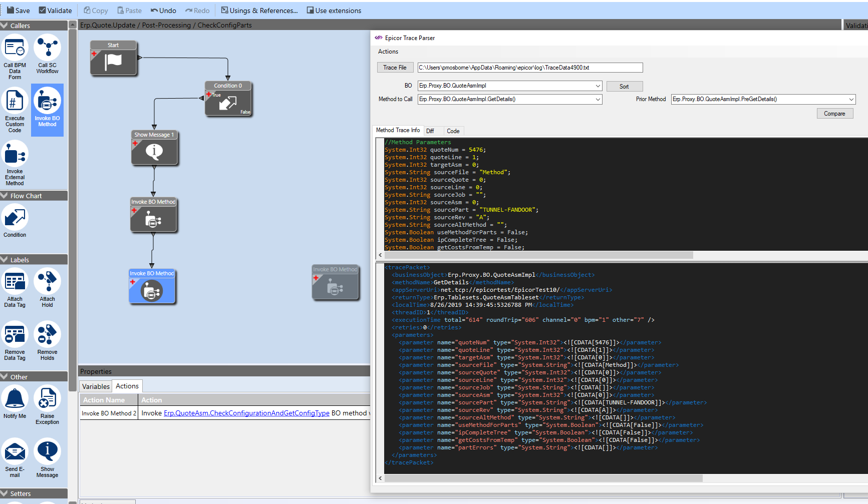
Task: Open the BO dropdown list
Action: pyautogui.click(x=598, y=86)
